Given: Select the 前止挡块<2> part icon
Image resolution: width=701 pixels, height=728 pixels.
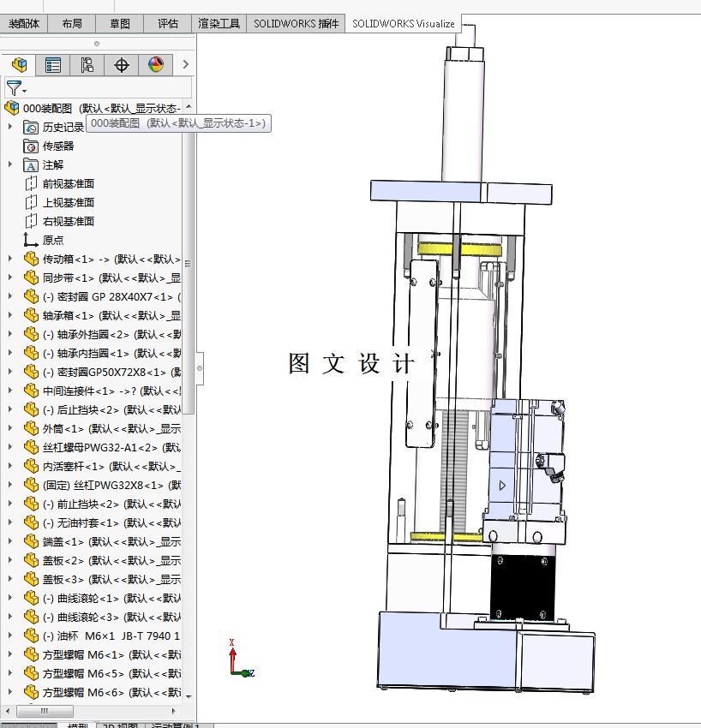Looking at the screenshot, I should coord(31,504).
